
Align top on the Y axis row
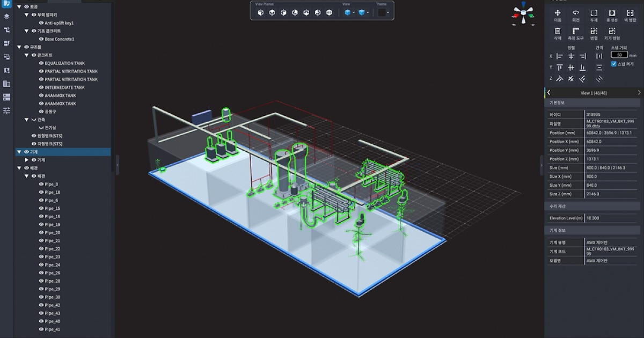tap(560, 68)
